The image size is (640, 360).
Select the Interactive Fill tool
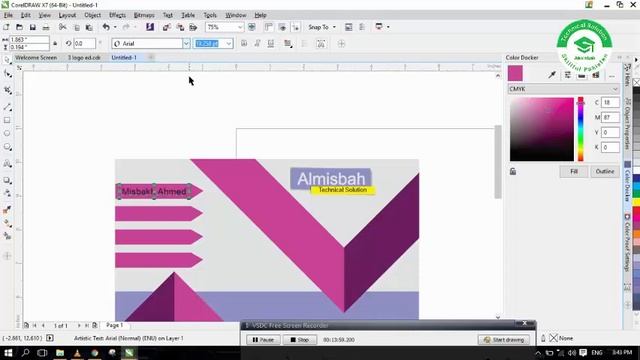[x=7, y=223]
